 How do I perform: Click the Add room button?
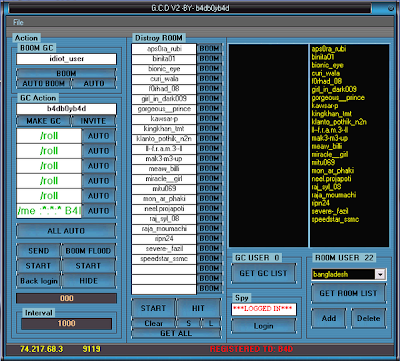329,318
